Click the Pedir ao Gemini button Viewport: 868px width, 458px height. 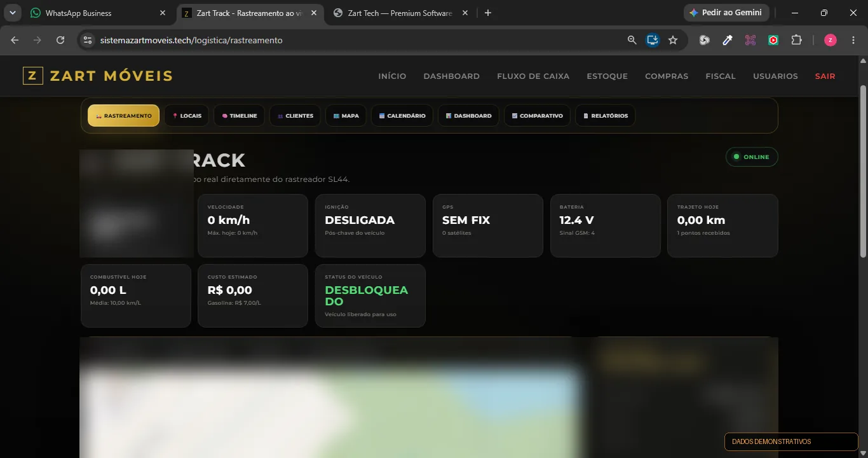point(727,13)
